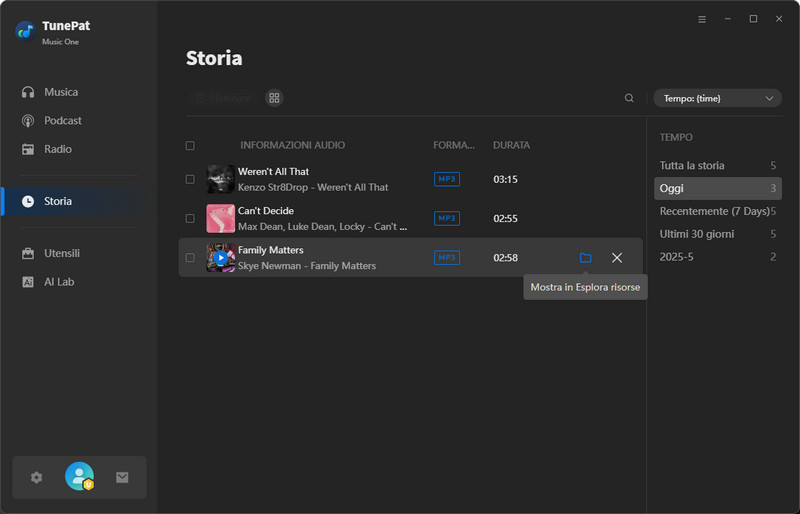The height and width of the screenshot is (514, 800).
Task: Play the Family Matters track thumbnail
Action: pyautogui.click(x=221, y=258)
